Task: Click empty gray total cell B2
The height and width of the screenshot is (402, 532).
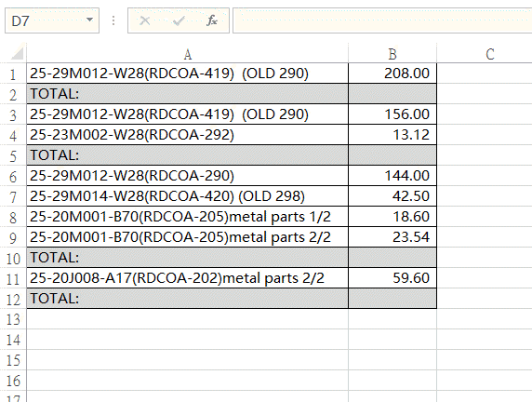Action: point(392,94)
